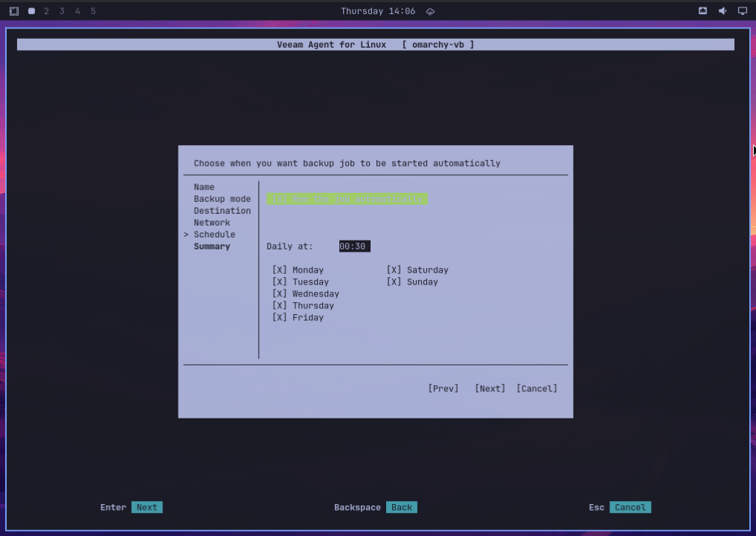
Task: Click the Thursday 14:06 clock
Action: click(378, 11)
